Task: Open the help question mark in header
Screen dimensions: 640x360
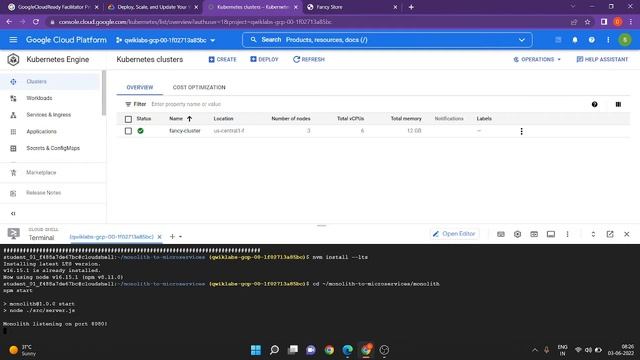Action: tap(591, 40)
